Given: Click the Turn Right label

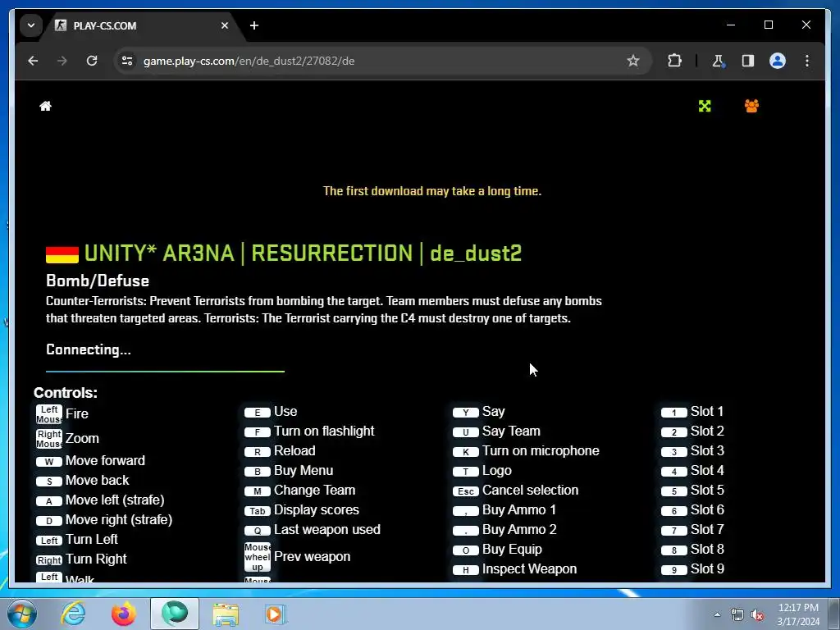Looking at the screenshot, I should pos(96,559).
